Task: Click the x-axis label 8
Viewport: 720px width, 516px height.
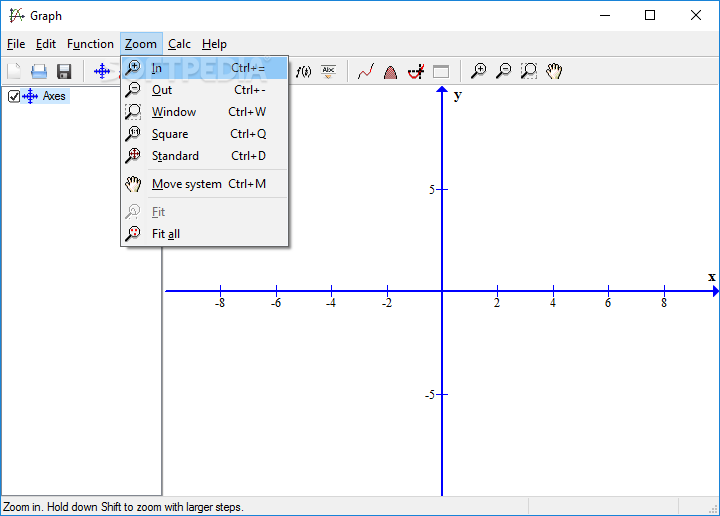Action: [x=664, y=303]
